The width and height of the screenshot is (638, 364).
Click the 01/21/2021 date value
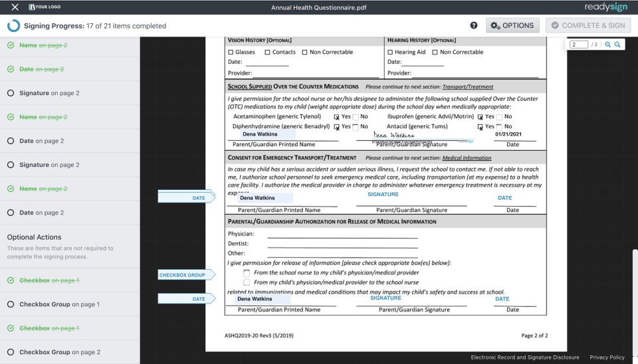coord(508,134)
